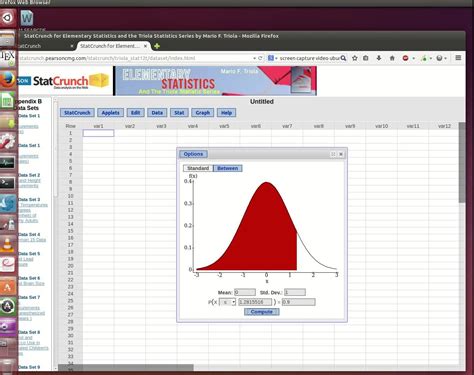Open the Edit menu

[135, 113]
